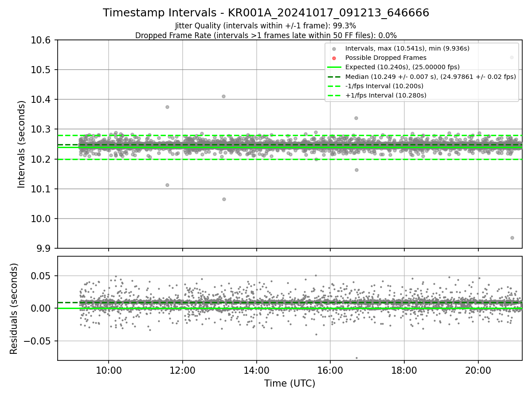Click the x-axis label 'Time (UTC)'

point(289,383)
